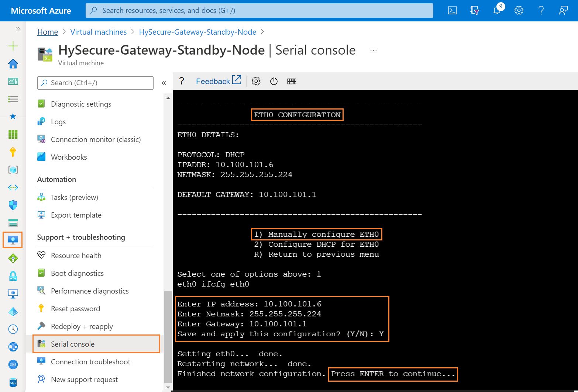Viewport: 578px width, 392px height.
Task: Open Directories and subscriptions filter icon
Action: (475, 10)
